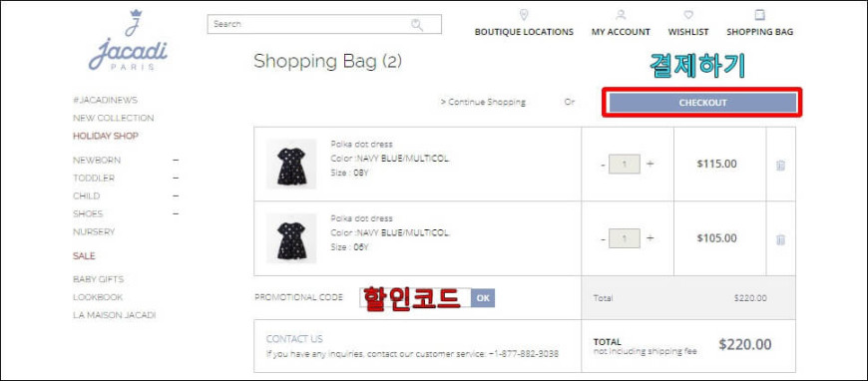Open WISHLIST link

click(688, 32)
